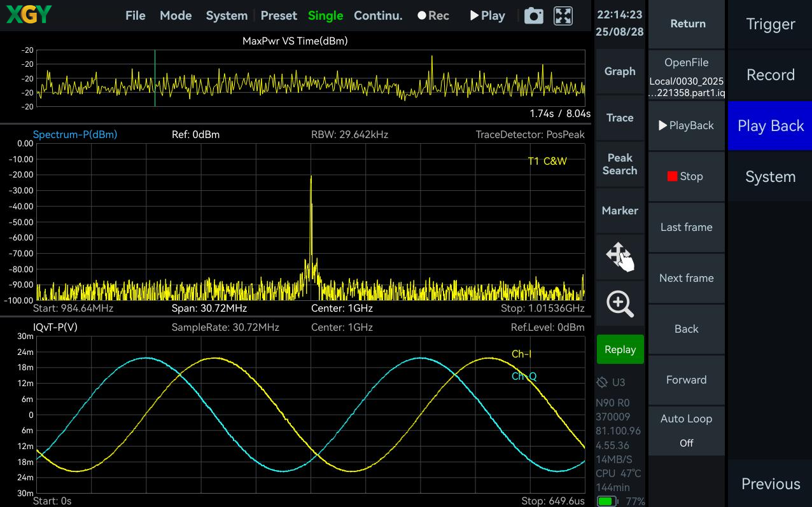Screen dimensions: 812x507
Task: Tap the GPS status icon beside U3
Action: coord(602,382)
